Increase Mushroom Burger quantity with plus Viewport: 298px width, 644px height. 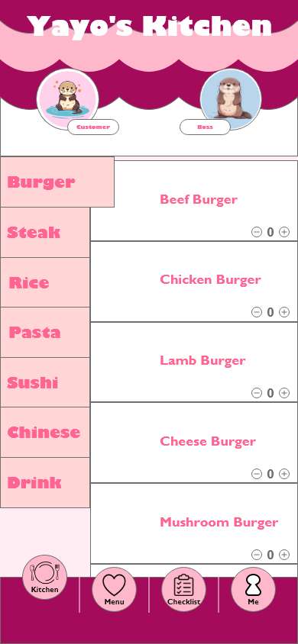[x=284, y=555]
